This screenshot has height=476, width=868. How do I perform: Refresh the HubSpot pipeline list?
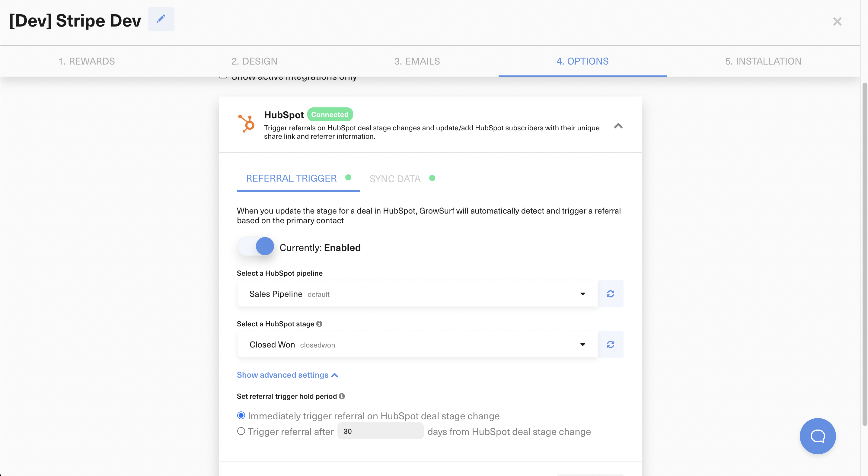pyautogui.click(x=611, y=294)
